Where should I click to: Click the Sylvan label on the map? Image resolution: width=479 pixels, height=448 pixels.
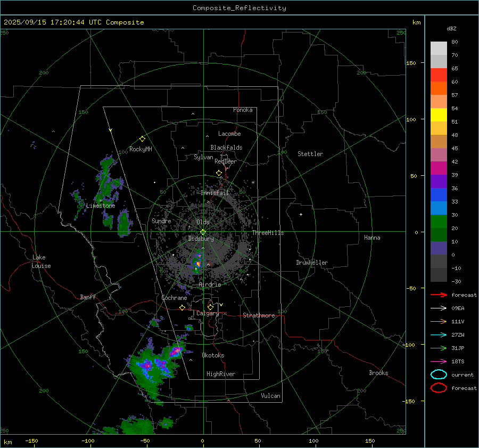pos(203,157)
